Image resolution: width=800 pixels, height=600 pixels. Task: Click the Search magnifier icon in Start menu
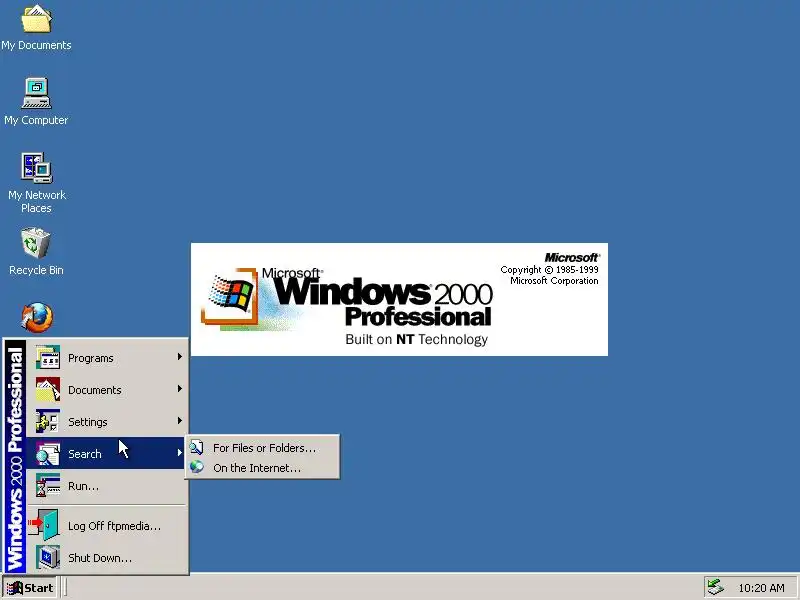coord(48,454)
